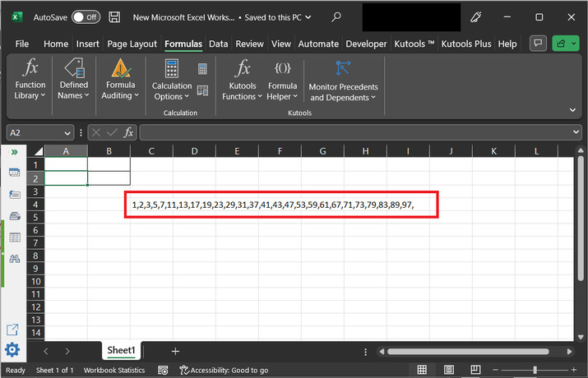Image resolution: width=588 pixels, height=378 pixels.
Task: Switch to the Insert tab
Action: coord(88,44)
